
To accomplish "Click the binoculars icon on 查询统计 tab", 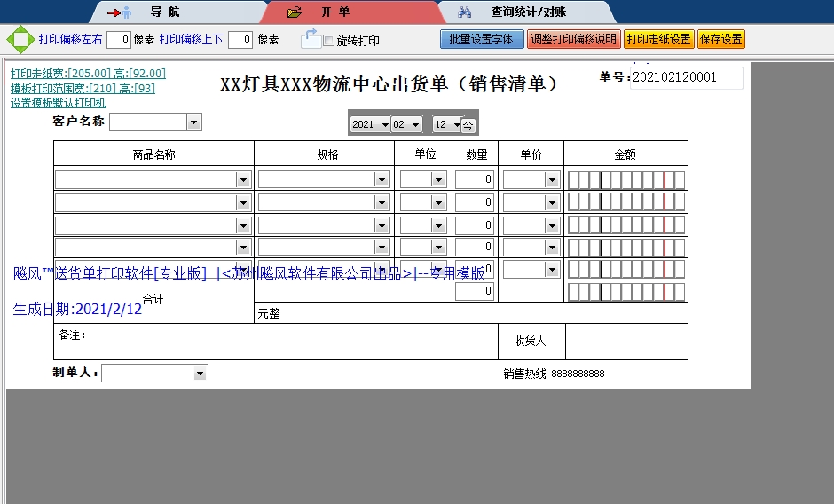I will pyautogui.click(x=464, y=12).
